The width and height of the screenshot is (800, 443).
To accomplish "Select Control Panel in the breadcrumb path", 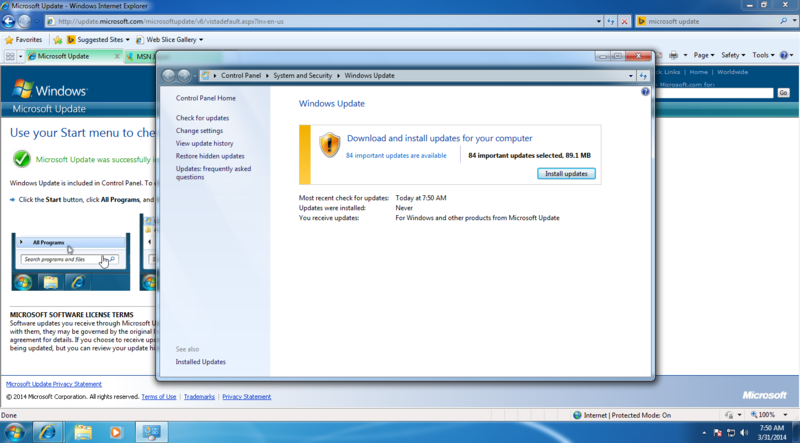I will pyautogui.click(x=241, y=76).
